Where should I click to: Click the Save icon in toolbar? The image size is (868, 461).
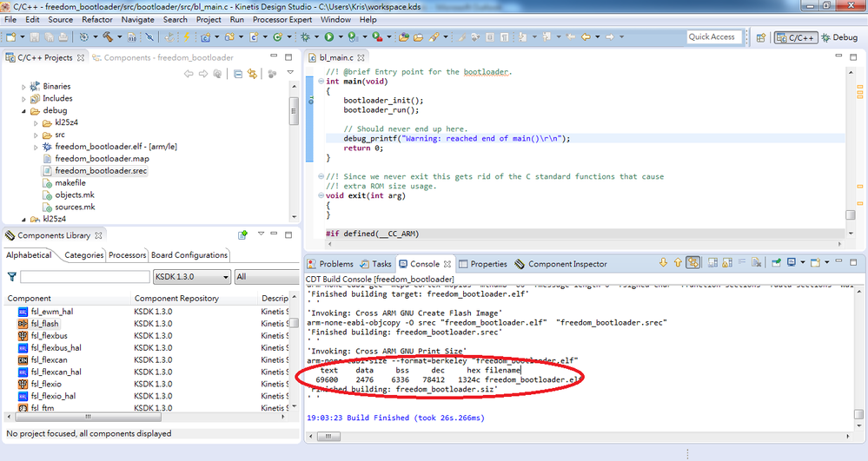pos(35,37)
